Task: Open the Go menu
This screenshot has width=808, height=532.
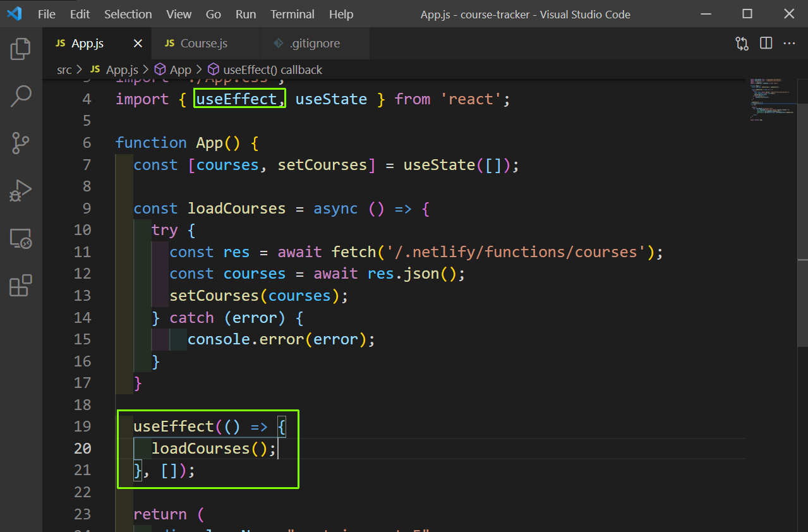Action: pos(214,14)
